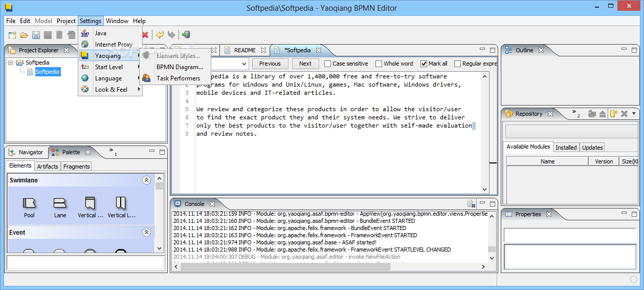
Task: Click the green-arrow Exit toolbar icon
Action: pos(186,35)
